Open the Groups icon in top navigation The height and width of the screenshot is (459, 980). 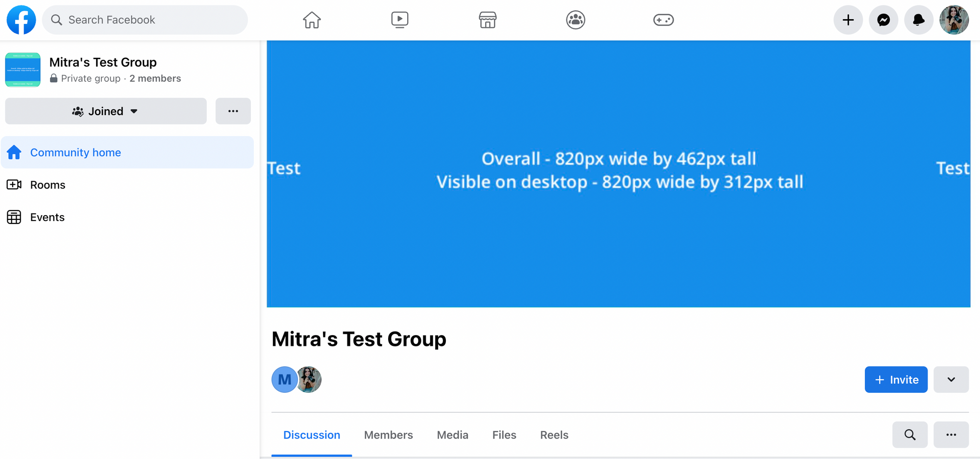coord(575,20)
